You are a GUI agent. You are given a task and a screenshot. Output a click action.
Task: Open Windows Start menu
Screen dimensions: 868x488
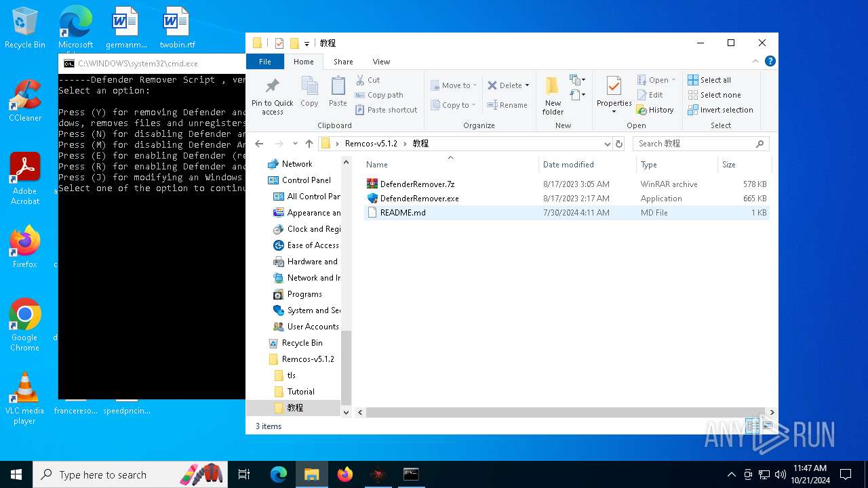click(x=16, y=474)
